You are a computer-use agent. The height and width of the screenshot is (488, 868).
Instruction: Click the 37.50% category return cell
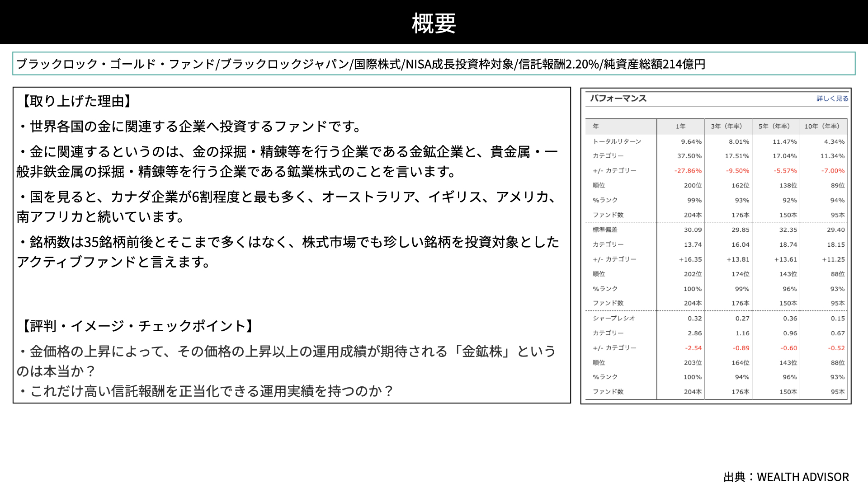689,156
